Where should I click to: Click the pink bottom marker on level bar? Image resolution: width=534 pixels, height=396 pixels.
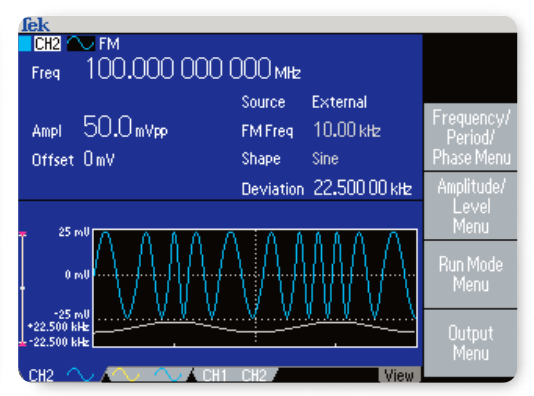click(22, 344)
